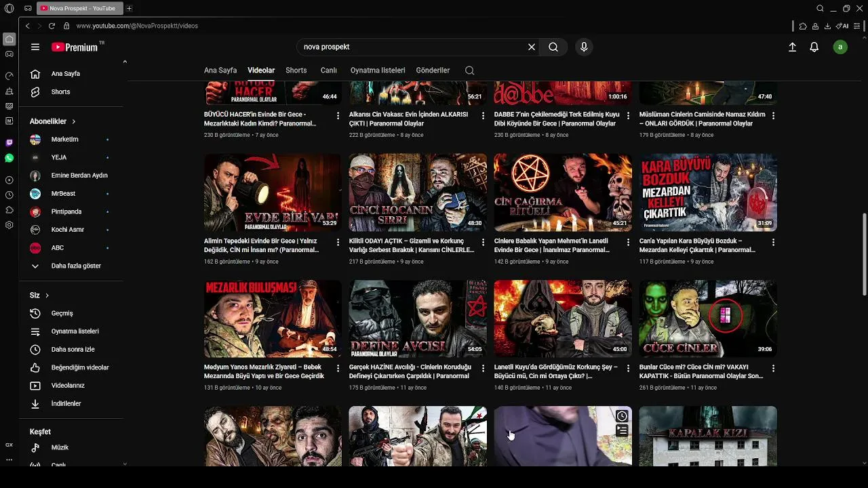Expand the Siz section chevron
This screenshot has width=868, height=488.
click(x=47, y=296)
